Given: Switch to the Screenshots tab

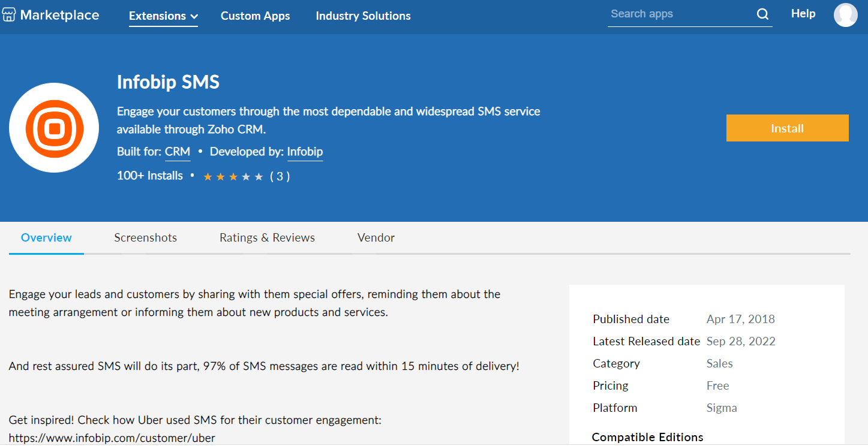Looking at the screenshot, I should (x=145, y=238).
